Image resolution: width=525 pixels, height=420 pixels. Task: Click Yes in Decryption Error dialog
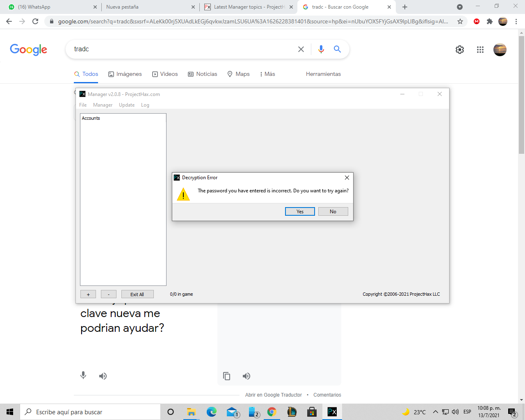pos(300,212)
